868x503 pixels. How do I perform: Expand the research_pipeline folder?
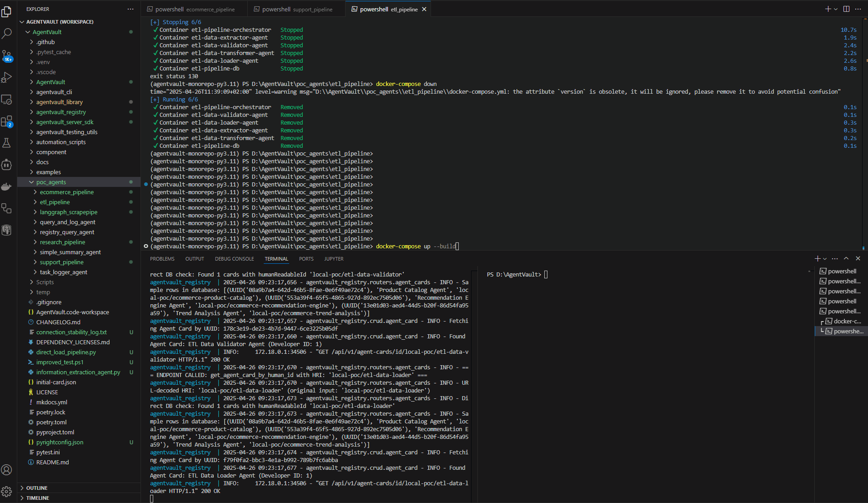(x=78, y=242)
